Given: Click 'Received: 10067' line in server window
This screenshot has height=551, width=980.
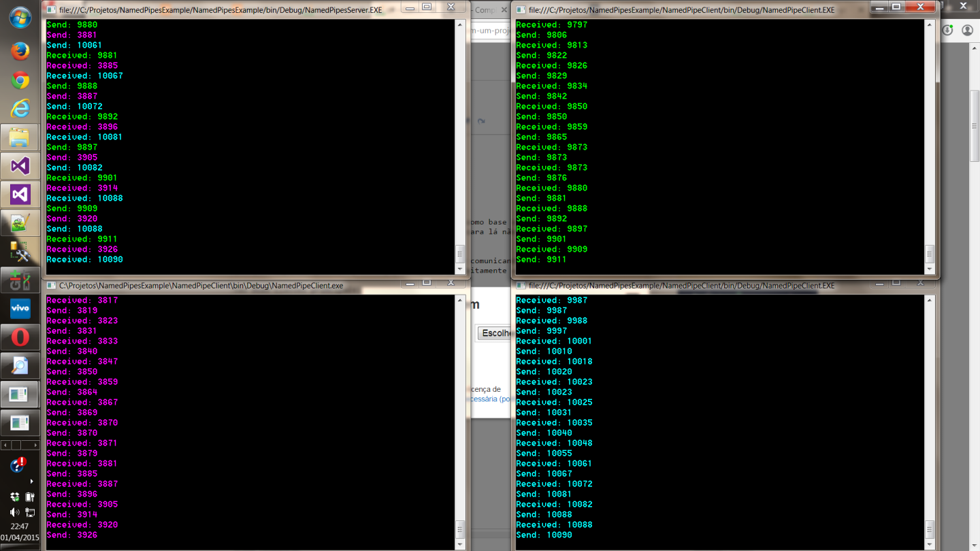Looking at the screenshot, I should pyautogui.click(x=84, y=76).
